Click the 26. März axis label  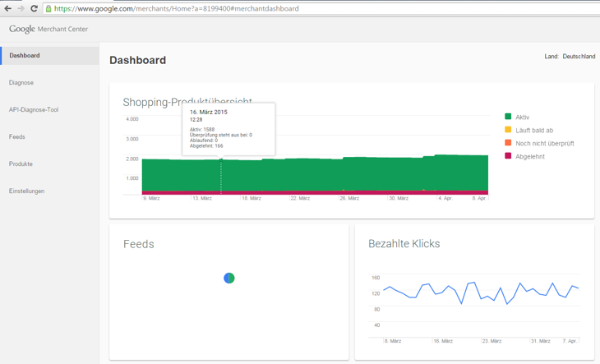click(x=349, y=199)
